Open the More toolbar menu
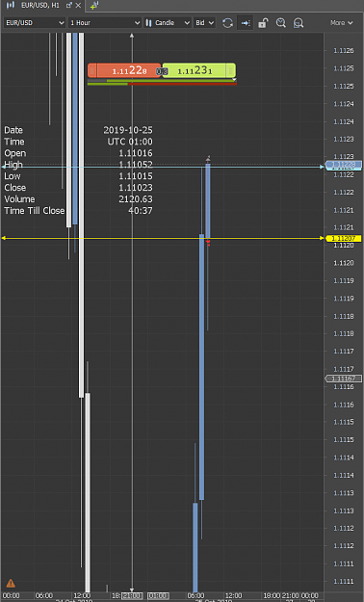The width and height of the screenshot is (364, 602). [x=341, y=23]
